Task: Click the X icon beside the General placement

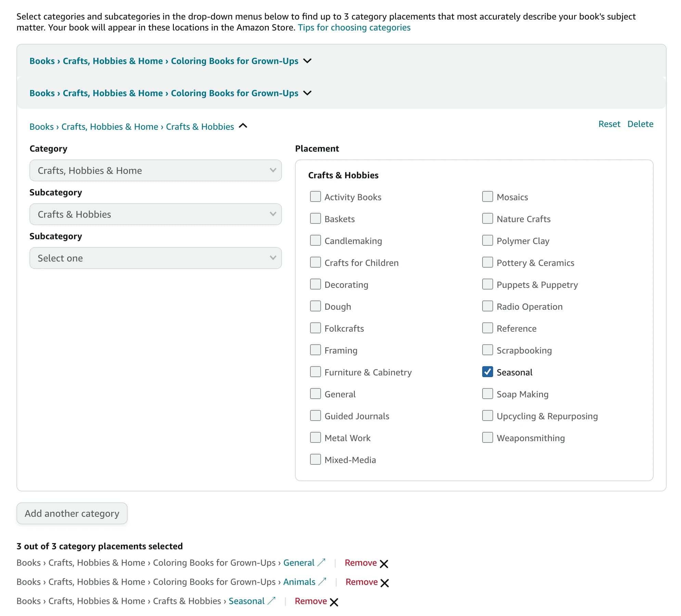Action: (x=384, y=564)
